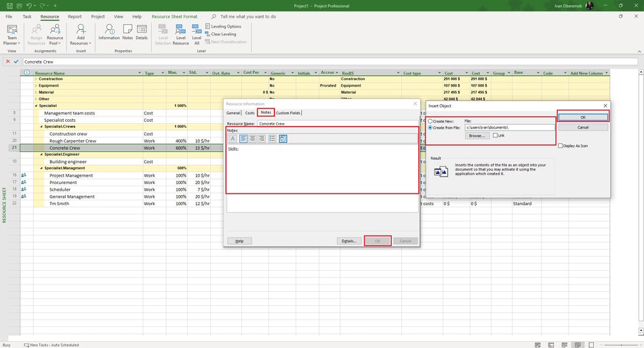The width and height of the screenshot is (644, 348).
Task: Collapse the Specialist.Managment group
Action: (41, 168)
